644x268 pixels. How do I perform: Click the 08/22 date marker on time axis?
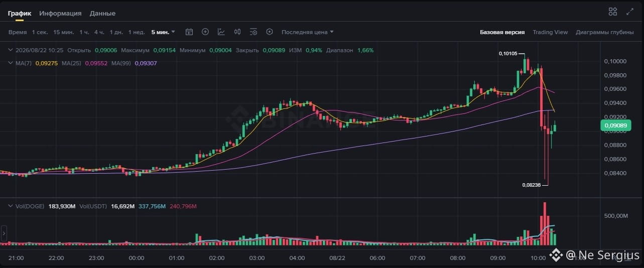point(337,257)
